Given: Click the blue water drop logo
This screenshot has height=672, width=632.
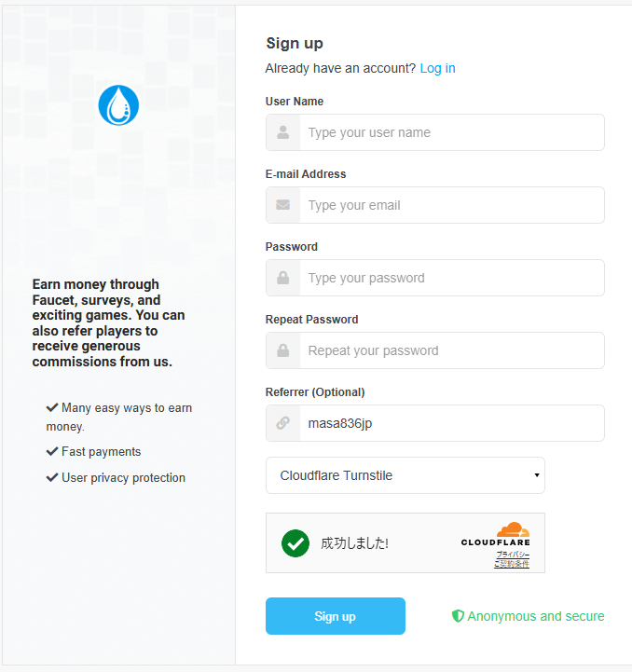Looking at the screenshot, I should (x=118, y=105).
